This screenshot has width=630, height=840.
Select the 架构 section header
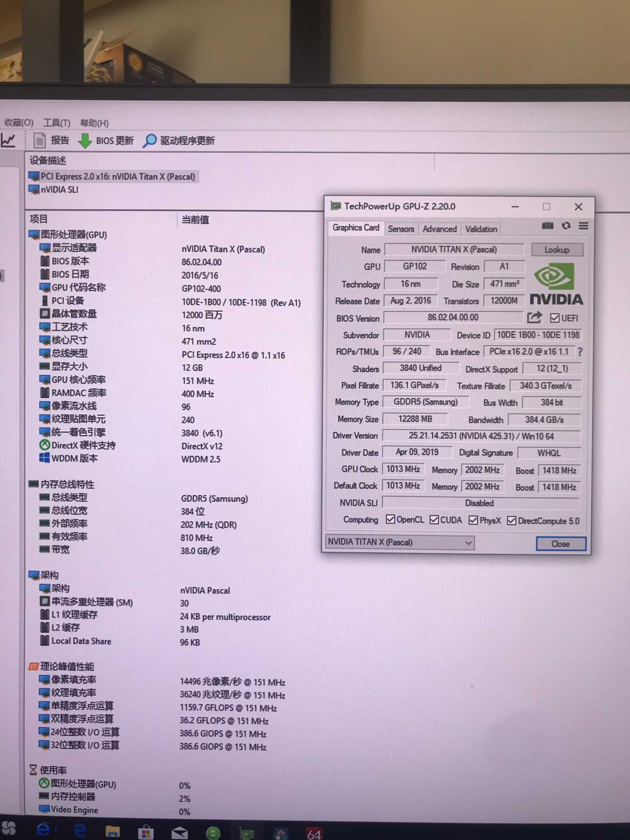pyautogui.click(x=44, y=575)
